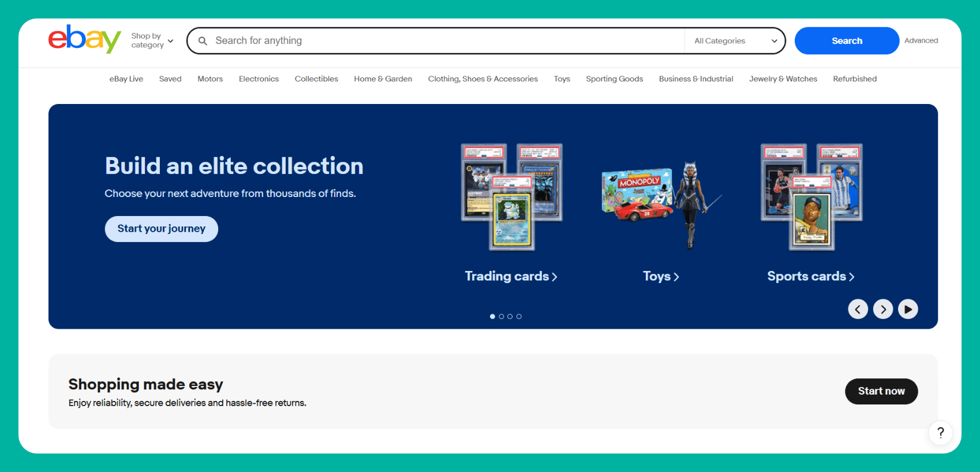The width and height of the screenshot is (980, 472).
Task: Click the Start now button
Action: click(881, 391)
